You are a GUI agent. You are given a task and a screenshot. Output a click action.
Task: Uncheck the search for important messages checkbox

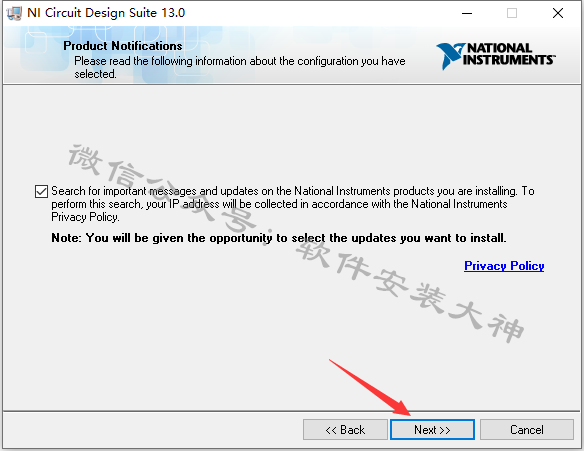coord(41,191)
